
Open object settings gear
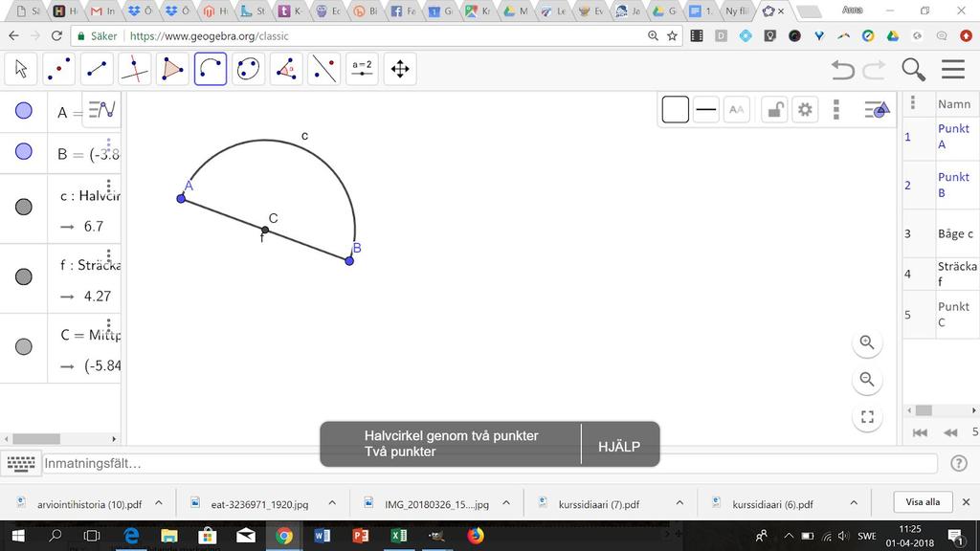tap(805, 110)
